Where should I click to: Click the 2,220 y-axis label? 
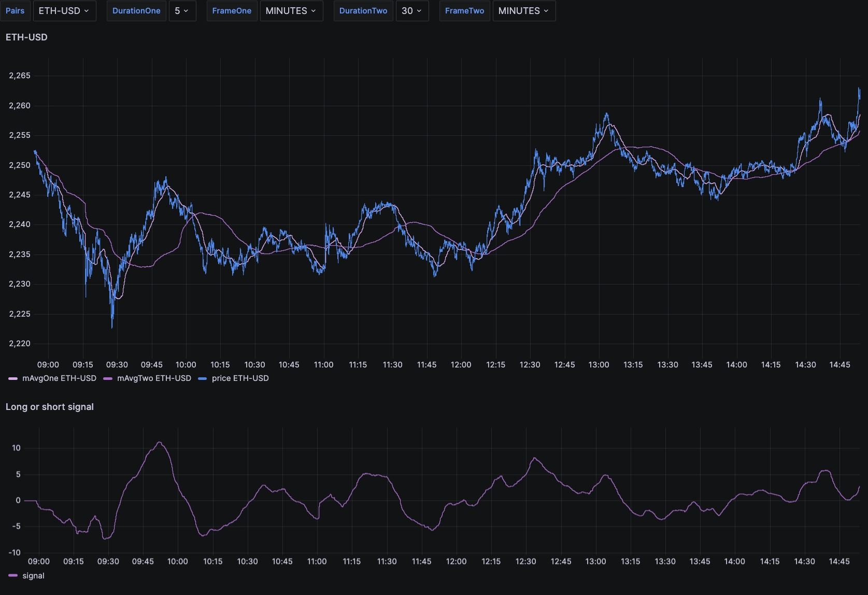click(20, 344)
